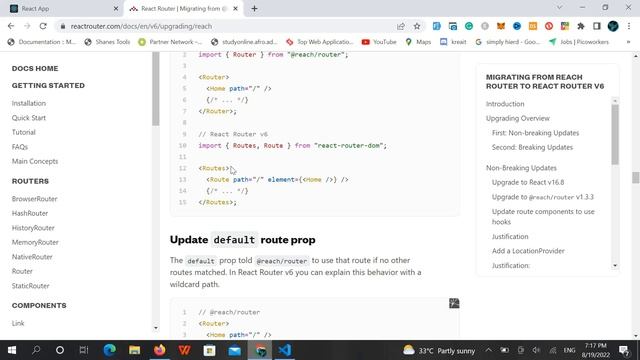Screen dimensions: 640x360
Task: Jump to Upgrading Overview section
Action: pyautogui.click(x=518, y=118)
